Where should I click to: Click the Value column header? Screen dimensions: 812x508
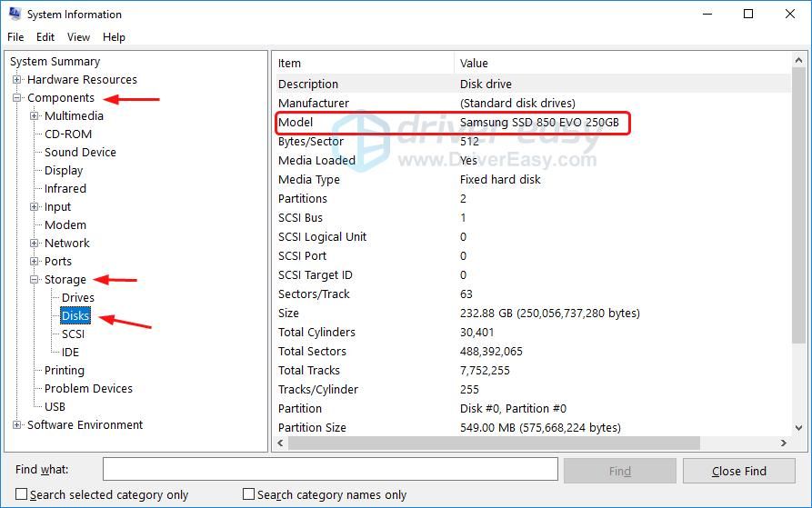(x=474, y=64)
